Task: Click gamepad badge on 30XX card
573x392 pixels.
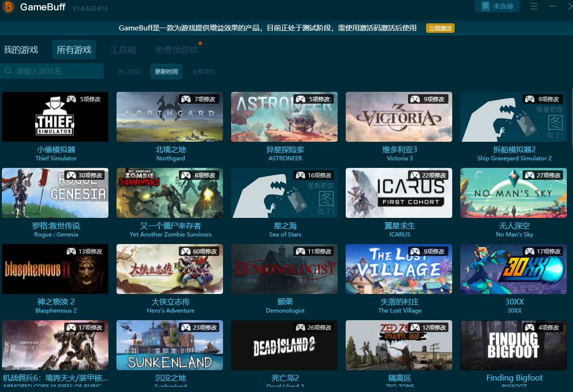Action: [530, 251]
